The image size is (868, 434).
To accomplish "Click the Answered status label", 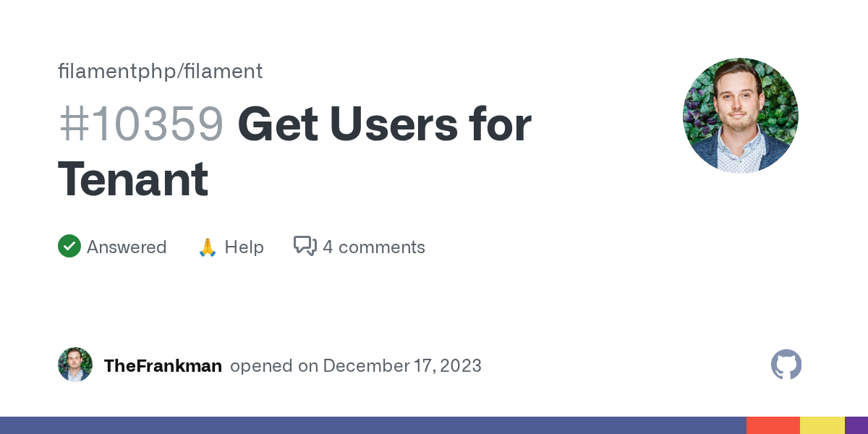I will [127, 247].
